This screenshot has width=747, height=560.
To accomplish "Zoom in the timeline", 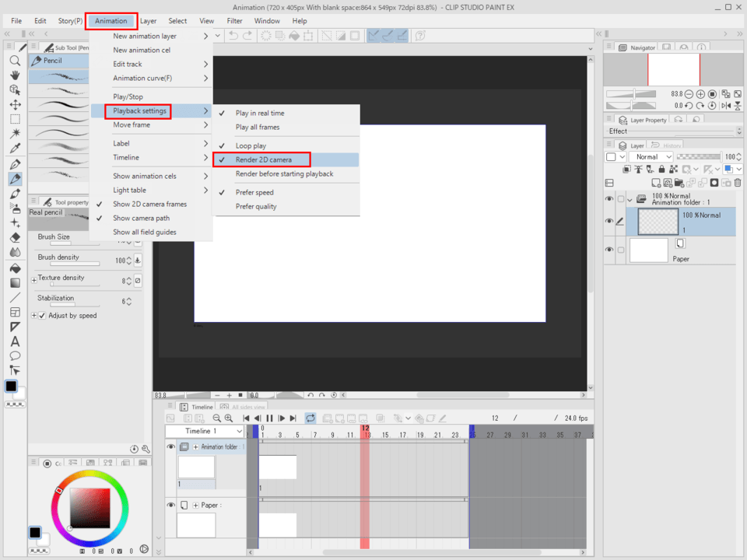I will [229, 418].
